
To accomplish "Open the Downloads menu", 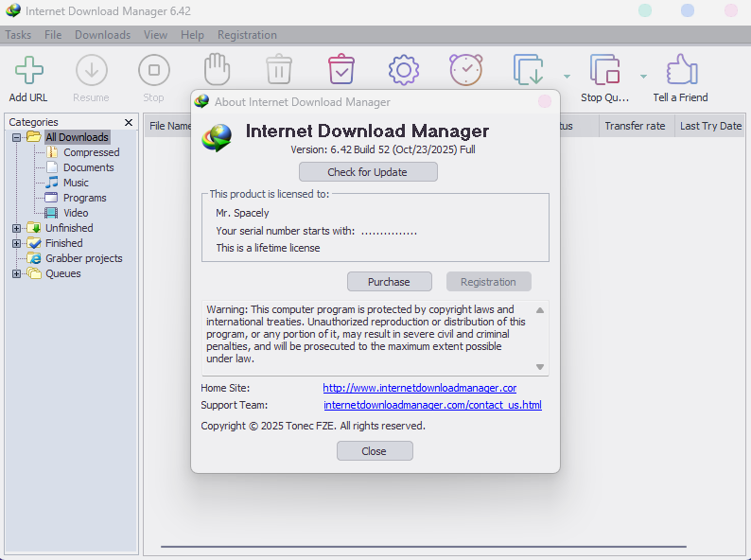I will click(102, 35).
